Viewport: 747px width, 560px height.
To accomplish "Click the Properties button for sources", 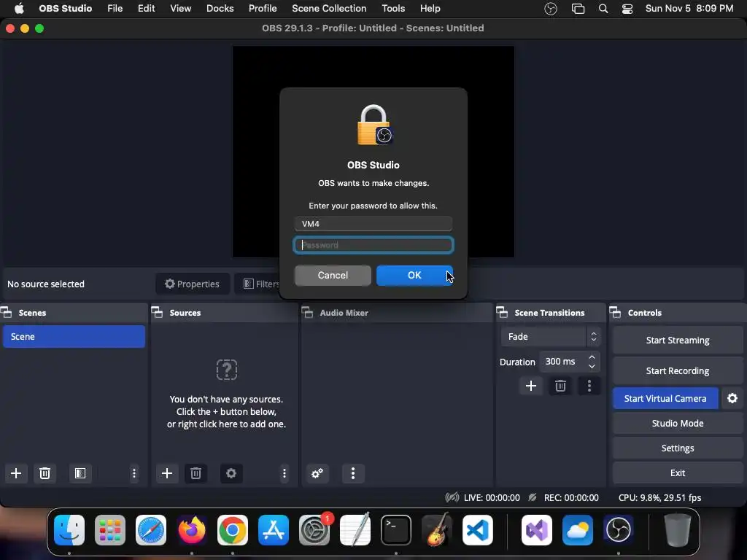I will click(193, 284).
